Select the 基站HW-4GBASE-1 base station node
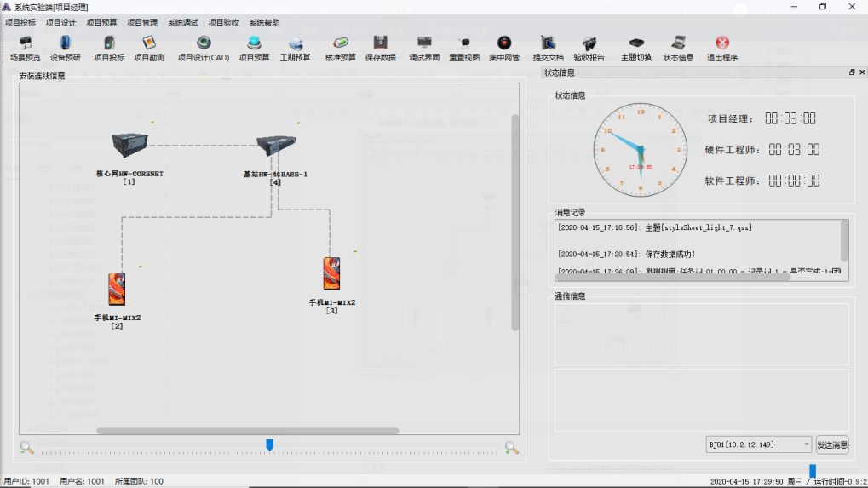The width and height of the screenshot is (868, 488). pos(275,150)
